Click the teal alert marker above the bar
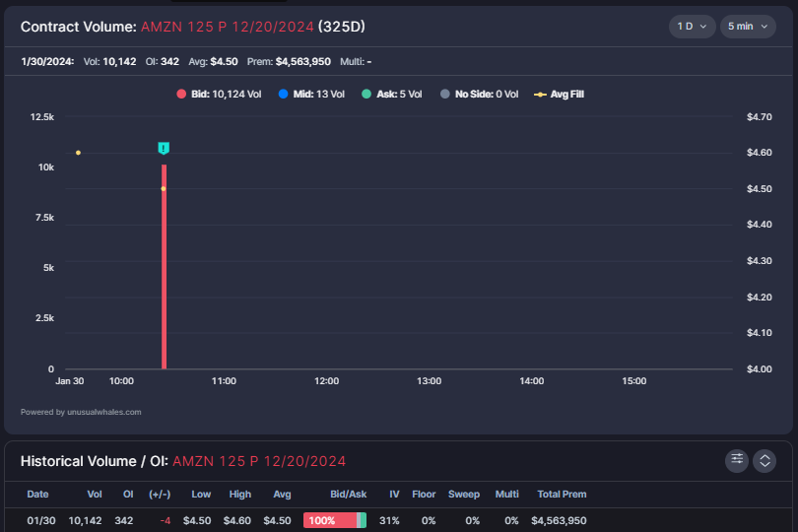This screenshot has width=798, height=532. click(164, 148)
